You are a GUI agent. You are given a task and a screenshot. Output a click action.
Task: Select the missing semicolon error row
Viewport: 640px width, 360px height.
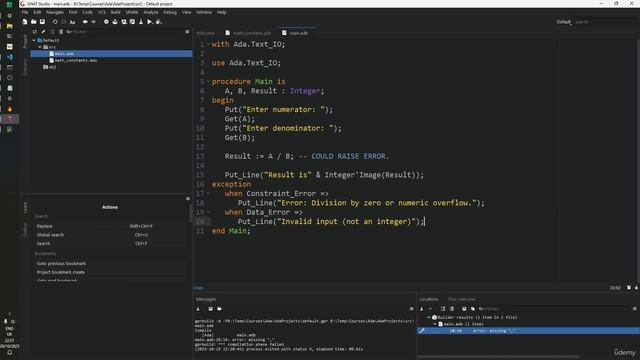point(528,331)
